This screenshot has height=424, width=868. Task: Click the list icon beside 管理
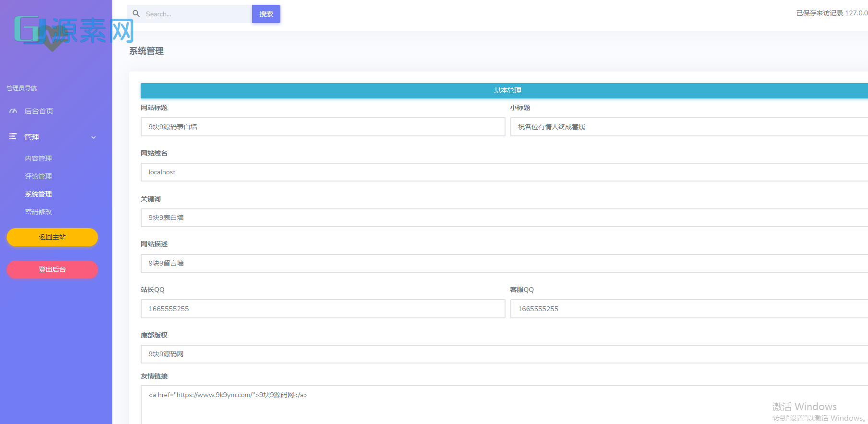pyautogui.click(x=13, y=137)
